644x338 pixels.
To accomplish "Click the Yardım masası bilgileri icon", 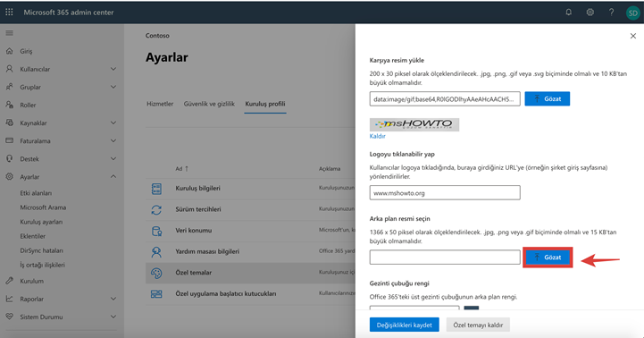I will (156, 251).
